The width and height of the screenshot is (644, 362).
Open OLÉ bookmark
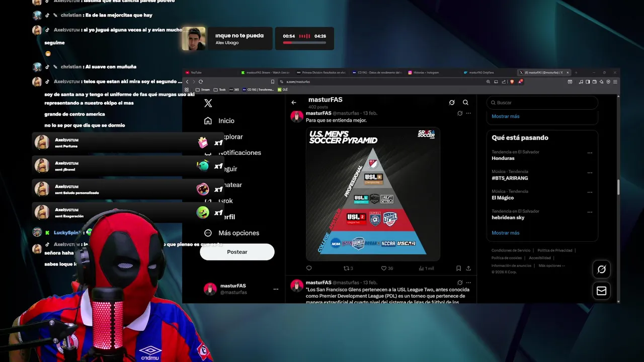click(283, 89)
